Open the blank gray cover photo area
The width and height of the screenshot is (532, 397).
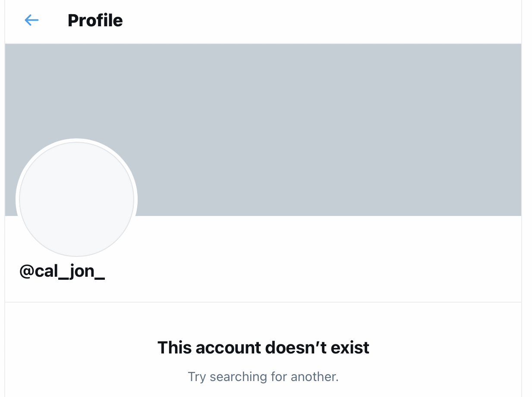(x=263, y=129)
